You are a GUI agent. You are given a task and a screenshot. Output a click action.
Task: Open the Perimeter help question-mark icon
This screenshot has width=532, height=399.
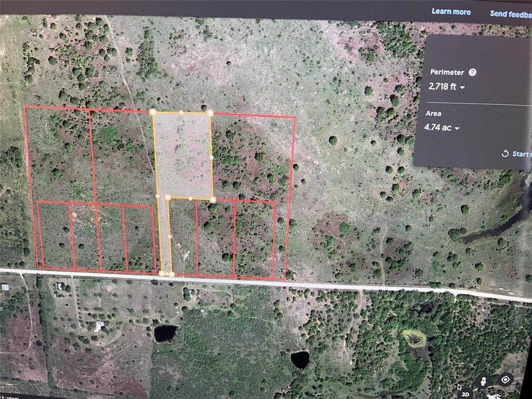(472, 72)
